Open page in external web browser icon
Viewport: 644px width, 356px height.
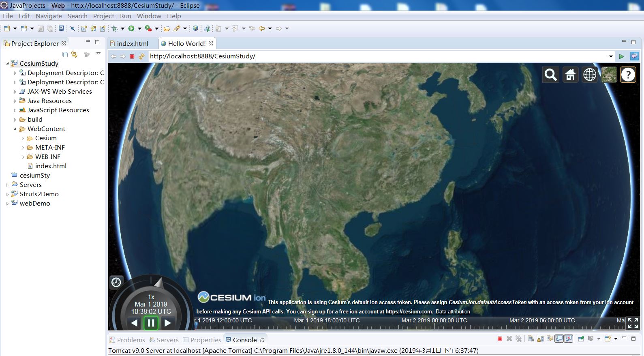click(x=634, y=56)
